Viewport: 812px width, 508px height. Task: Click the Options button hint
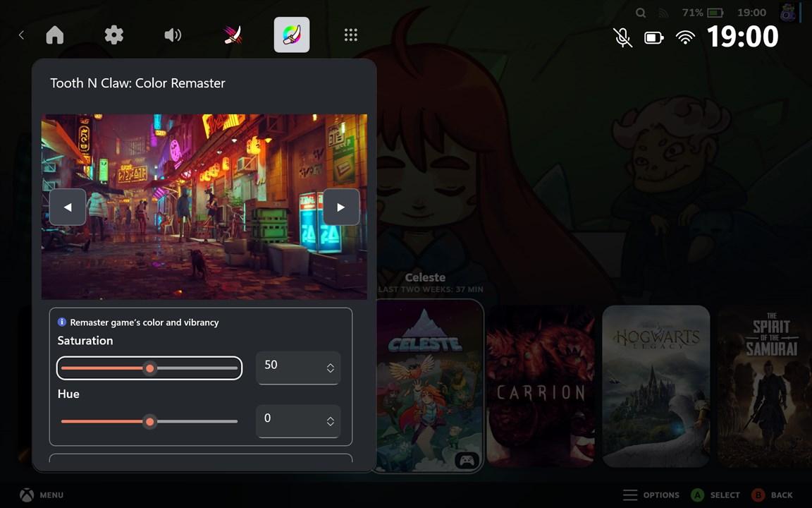click(x=651, y=495)
